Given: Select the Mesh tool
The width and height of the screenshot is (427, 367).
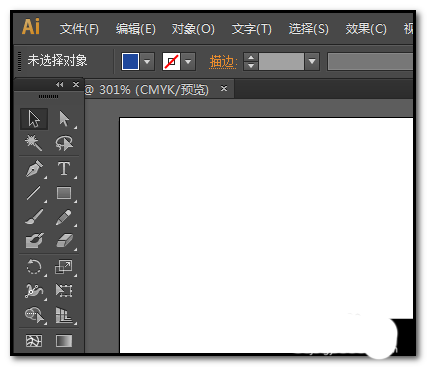Looking at the screenshot, I should pos(34,341).
